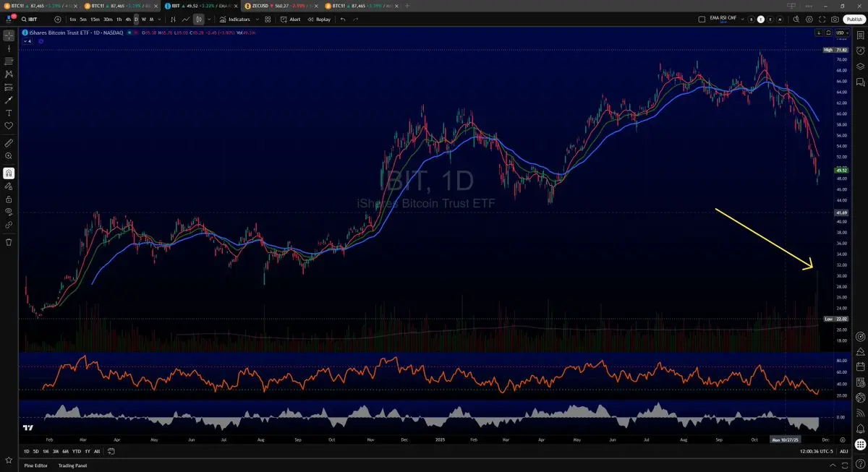Switch to the 5m timeframe

pos(84,20)
